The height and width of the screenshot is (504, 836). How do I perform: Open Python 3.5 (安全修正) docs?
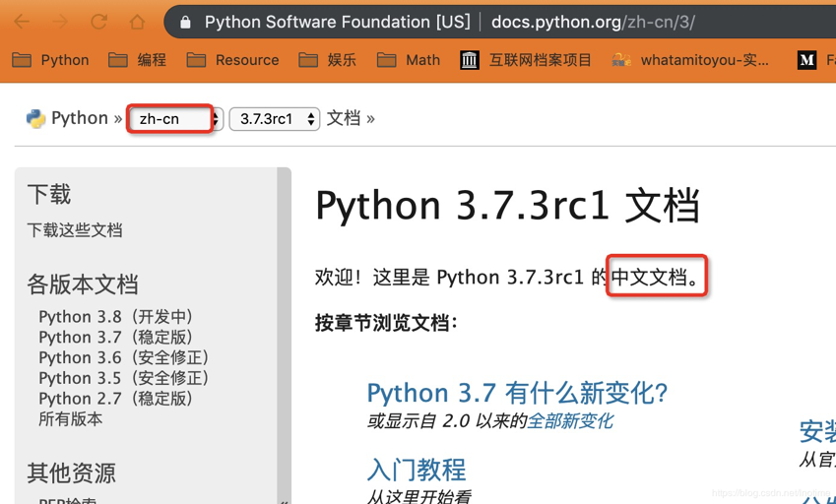124,378
